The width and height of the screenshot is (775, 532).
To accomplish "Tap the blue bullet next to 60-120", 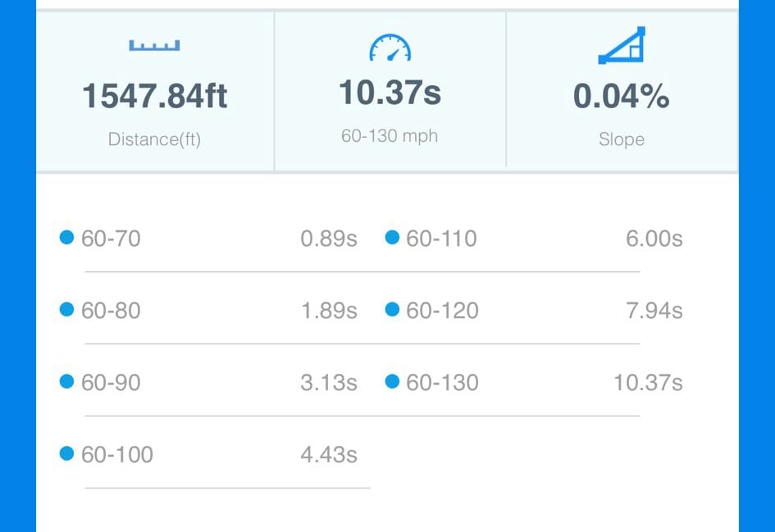I will pyautogui.click(x=392, y=310).
